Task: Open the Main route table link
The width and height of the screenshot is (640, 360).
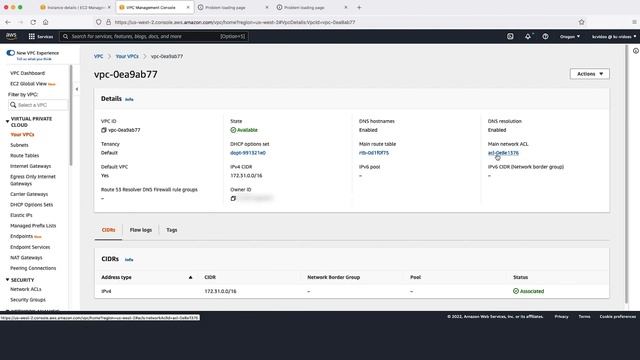Action: point(374,153)
